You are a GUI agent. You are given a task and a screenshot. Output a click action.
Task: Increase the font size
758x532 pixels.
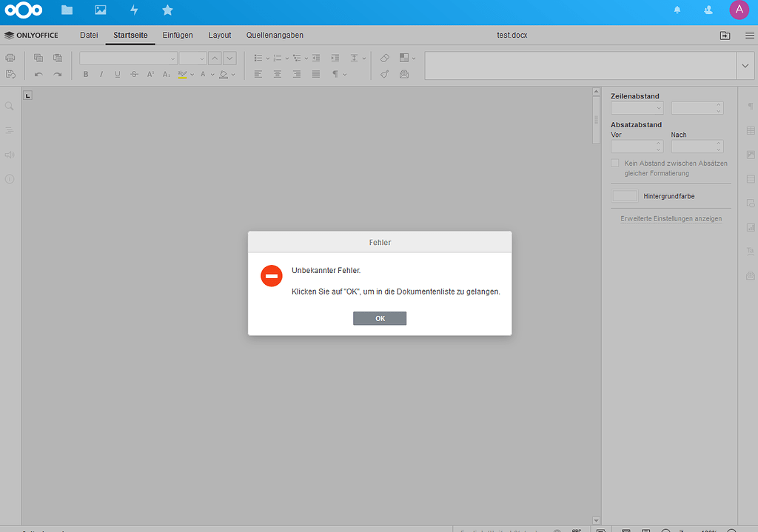click(x=215, y=58)
